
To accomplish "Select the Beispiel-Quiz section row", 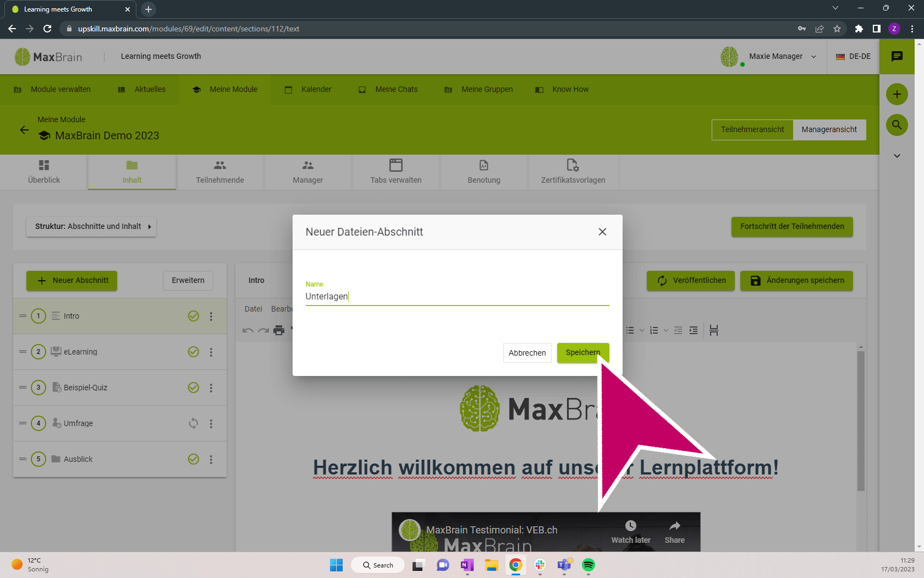I will [120, 388].
